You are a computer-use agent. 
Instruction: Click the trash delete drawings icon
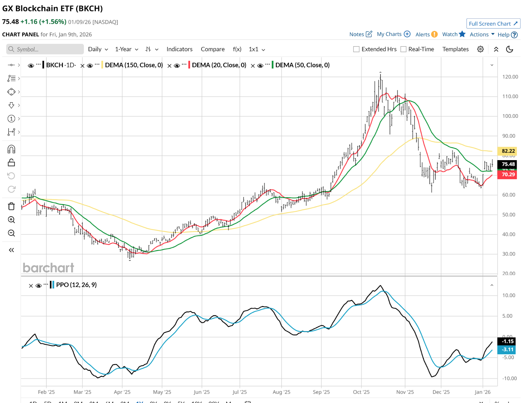11,206
